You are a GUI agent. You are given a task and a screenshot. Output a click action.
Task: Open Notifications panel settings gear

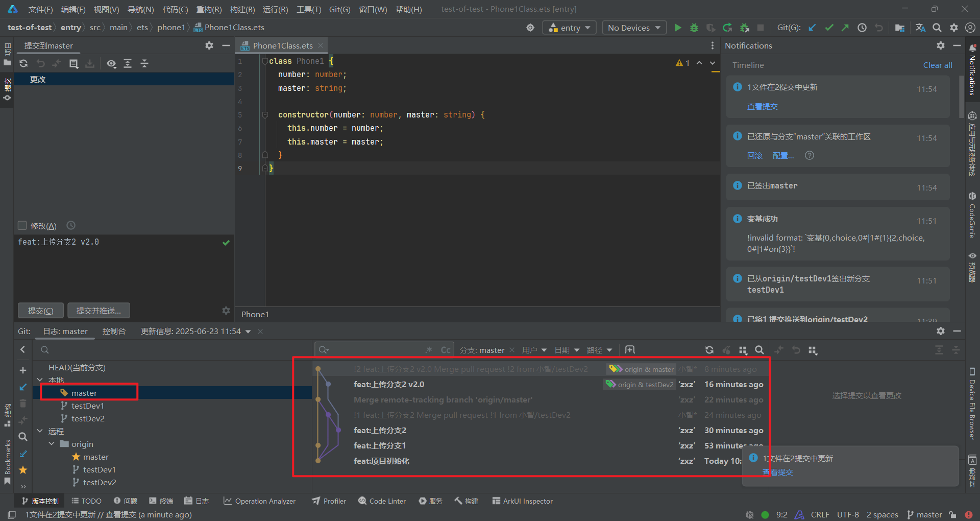point(941,45)
